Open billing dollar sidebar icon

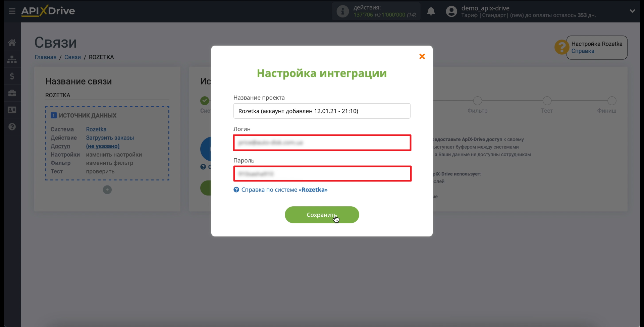12,76
